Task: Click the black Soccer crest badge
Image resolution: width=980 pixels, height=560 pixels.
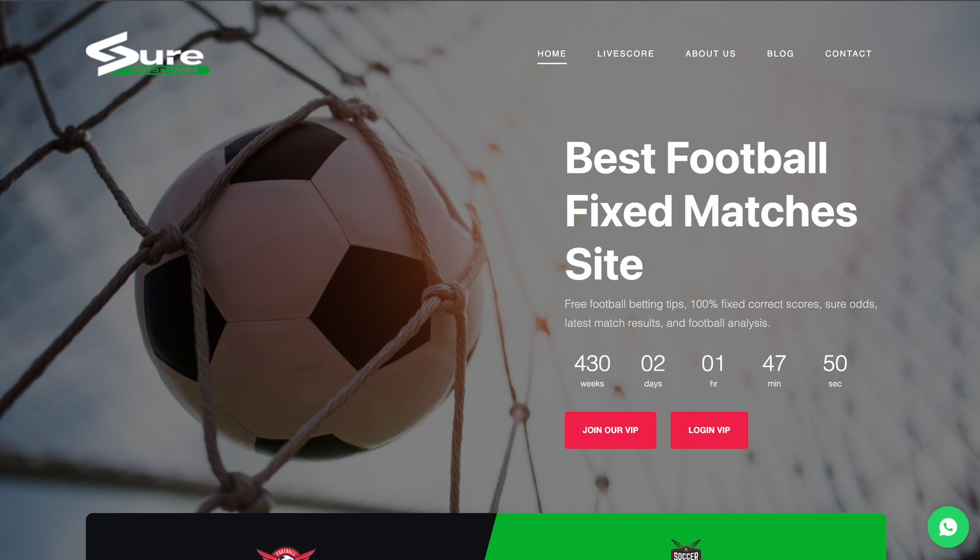Action: (686, 550)
